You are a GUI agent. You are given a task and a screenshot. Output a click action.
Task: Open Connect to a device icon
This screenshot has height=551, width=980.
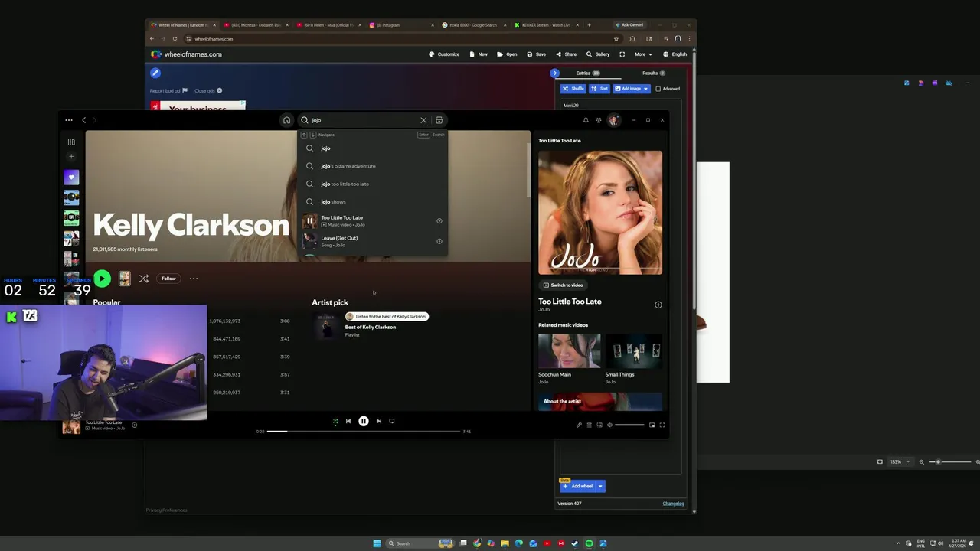coord(599,425)
